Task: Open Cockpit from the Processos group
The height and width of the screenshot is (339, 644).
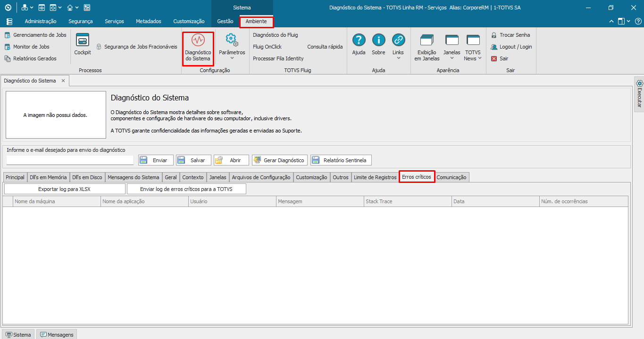Action: tap(83, 44)
